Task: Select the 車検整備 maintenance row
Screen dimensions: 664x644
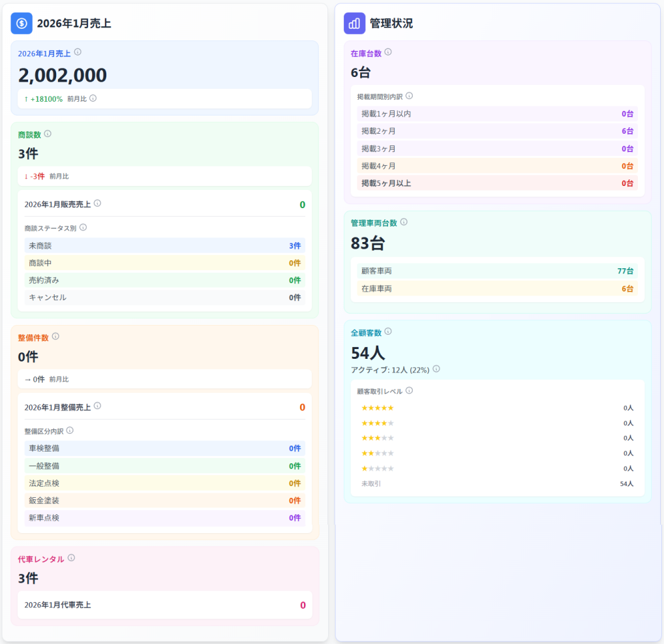Action: (164, 449)
